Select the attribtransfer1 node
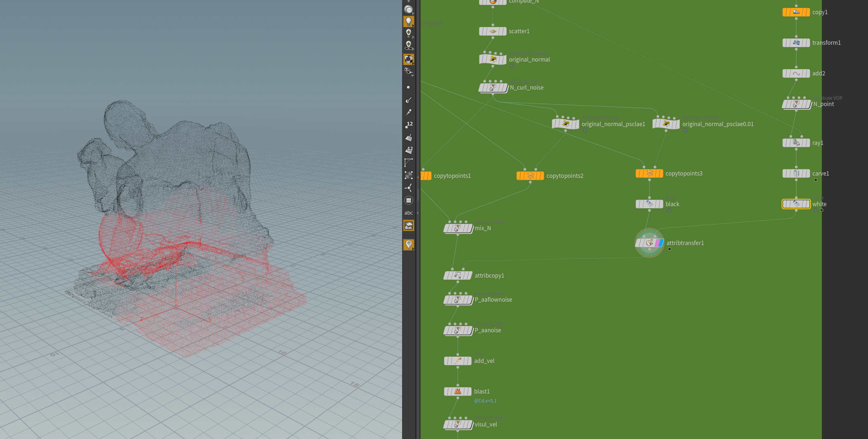 (649, 243)
